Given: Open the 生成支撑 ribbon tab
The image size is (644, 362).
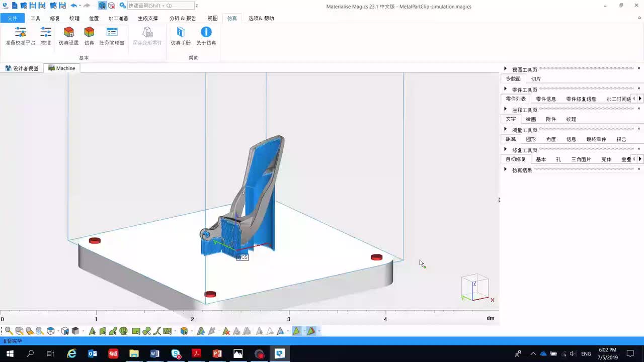Looking at the screenshot, I should (148, 18).
